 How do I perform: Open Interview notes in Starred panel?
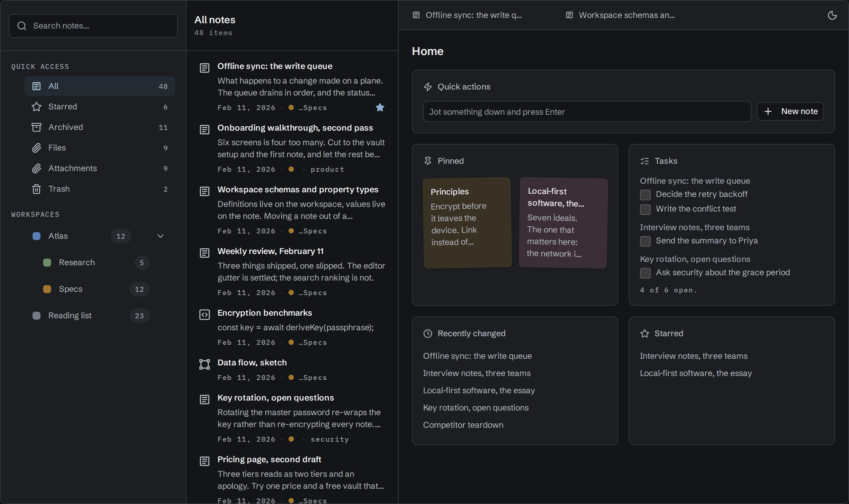[x=693, y=355]
